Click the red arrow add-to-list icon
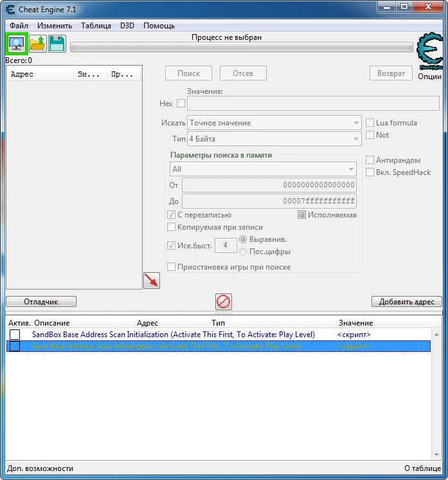Viewport: 448px width, 480px height. [152, 281]
